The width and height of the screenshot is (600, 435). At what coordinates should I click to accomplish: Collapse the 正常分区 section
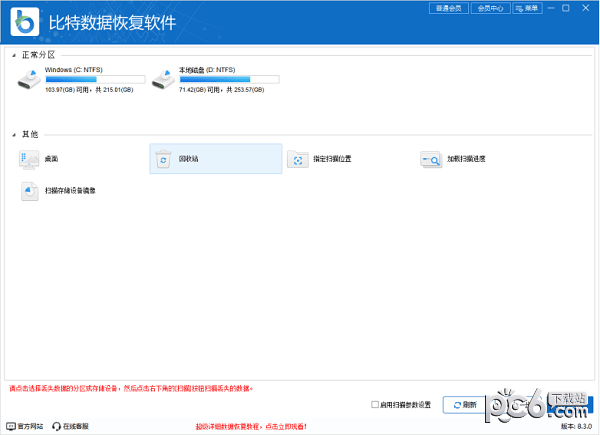pos(14,55)
